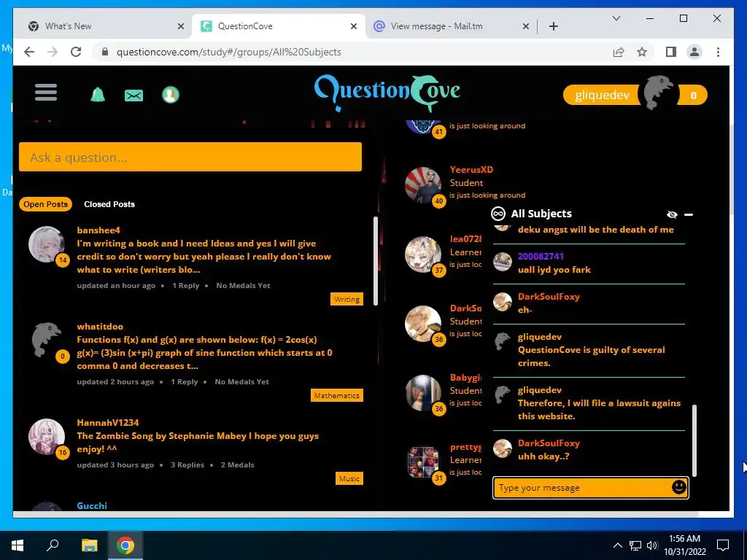Click the share page icon in address bar

coord(619,52)
